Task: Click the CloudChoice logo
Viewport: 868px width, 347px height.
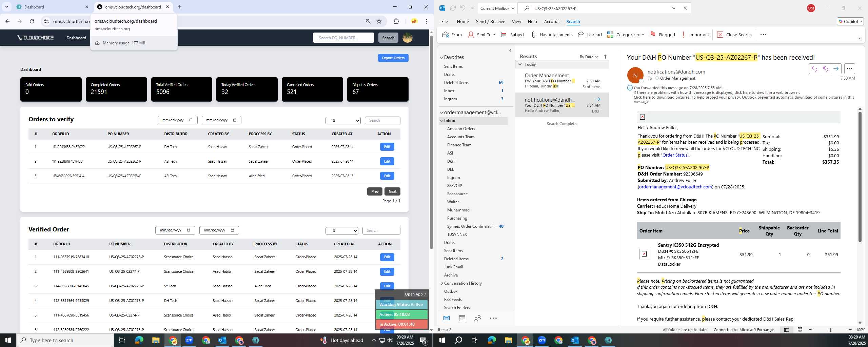Action: click(36, 38)
